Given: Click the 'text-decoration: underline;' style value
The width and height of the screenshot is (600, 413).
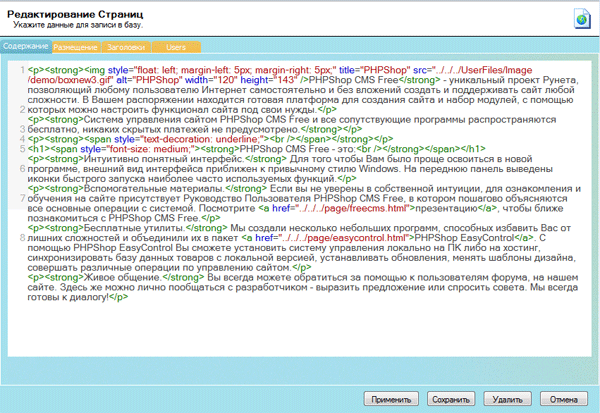Looking at the screenshot, I should (202, 139).
